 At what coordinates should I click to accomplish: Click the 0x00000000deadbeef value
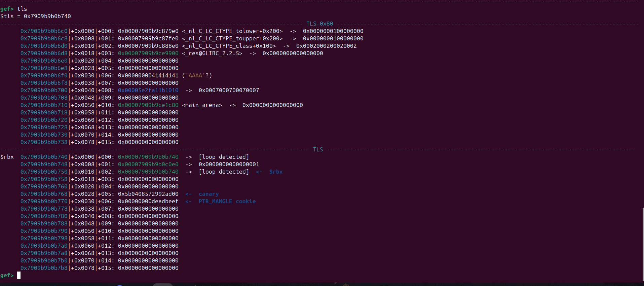[x=148, y=201]
